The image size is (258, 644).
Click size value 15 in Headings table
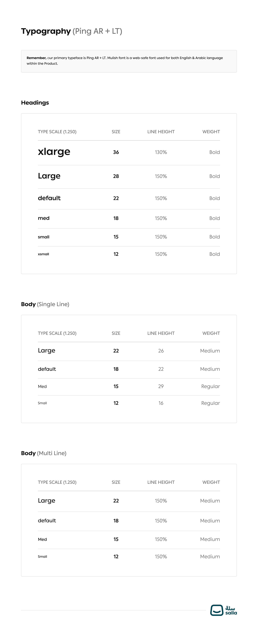[116, 237]
